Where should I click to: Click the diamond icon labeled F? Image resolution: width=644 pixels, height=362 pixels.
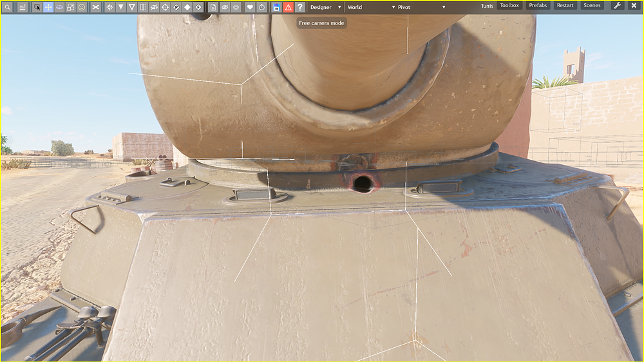(x=198, y=7)
